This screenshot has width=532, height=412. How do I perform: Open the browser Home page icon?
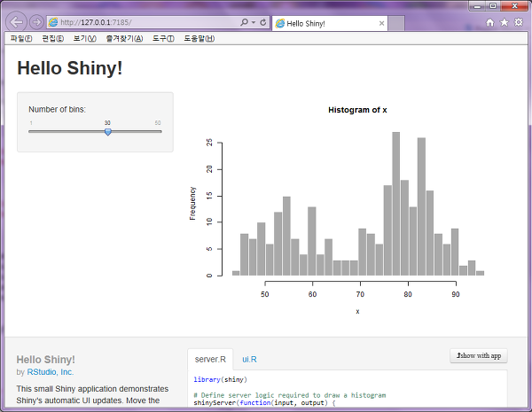pyautogui.click(x=490, y=22)
